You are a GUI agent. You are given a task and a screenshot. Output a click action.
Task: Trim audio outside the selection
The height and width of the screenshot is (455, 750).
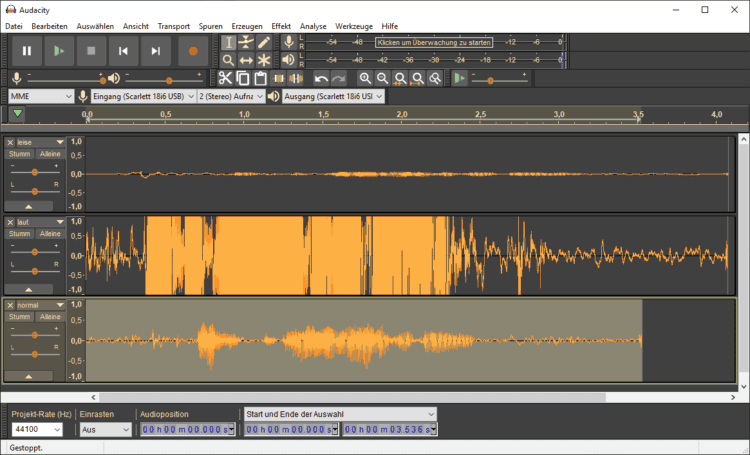coord(278,78)
